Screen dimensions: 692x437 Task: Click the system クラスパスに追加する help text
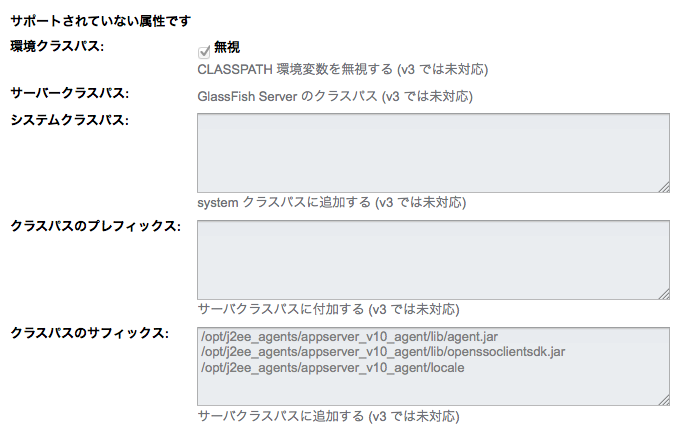(332, 203)
